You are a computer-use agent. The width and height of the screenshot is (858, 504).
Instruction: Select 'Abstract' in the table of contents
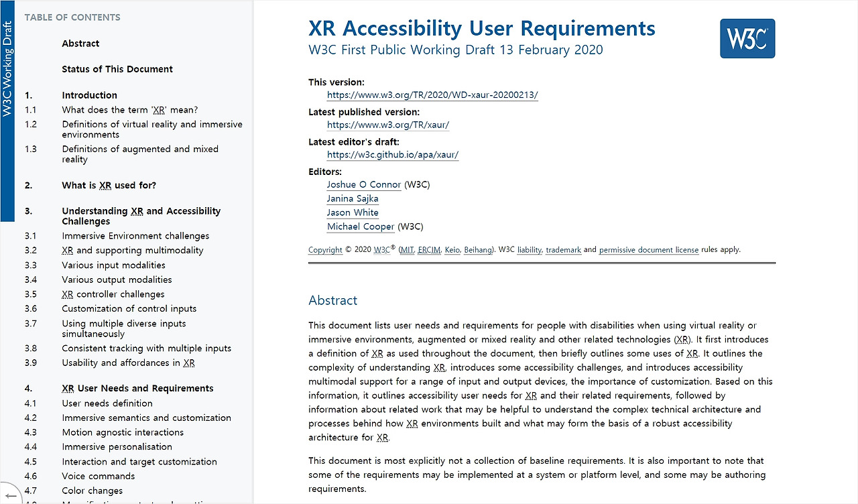point(80,43)
